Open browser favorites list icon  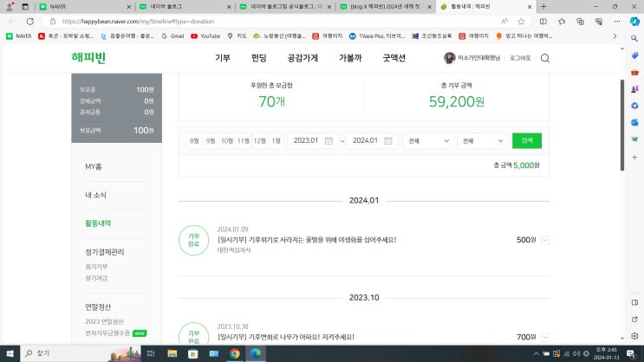pyautogui.click(x=562, y=22)
